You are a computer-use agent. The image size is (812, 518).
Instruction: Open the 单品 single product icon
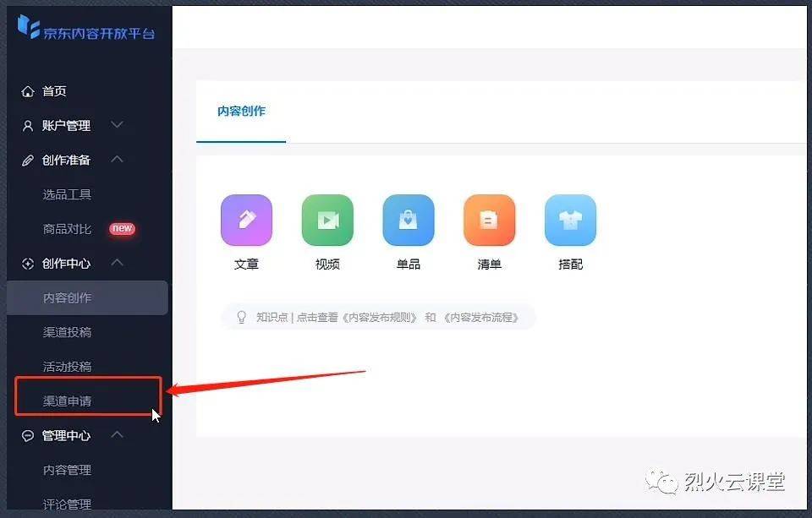tap(408, 220)
